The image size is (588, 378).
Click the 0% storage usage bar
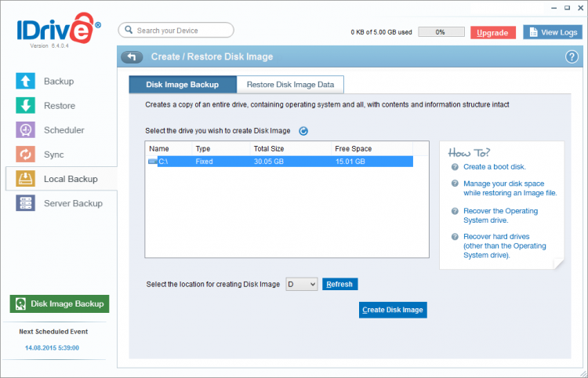point(441,32)
